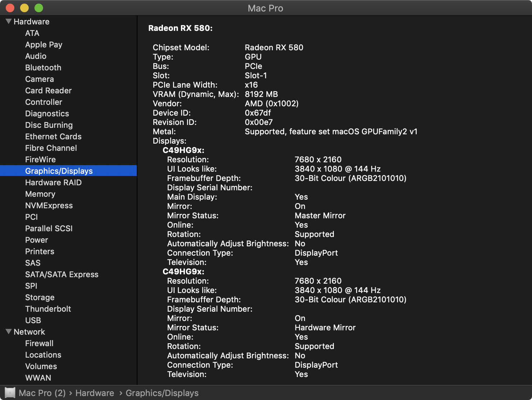Click Graphics/Displays in the path bar
Screen dimensions: 532x400
click(x=162, y=393)
